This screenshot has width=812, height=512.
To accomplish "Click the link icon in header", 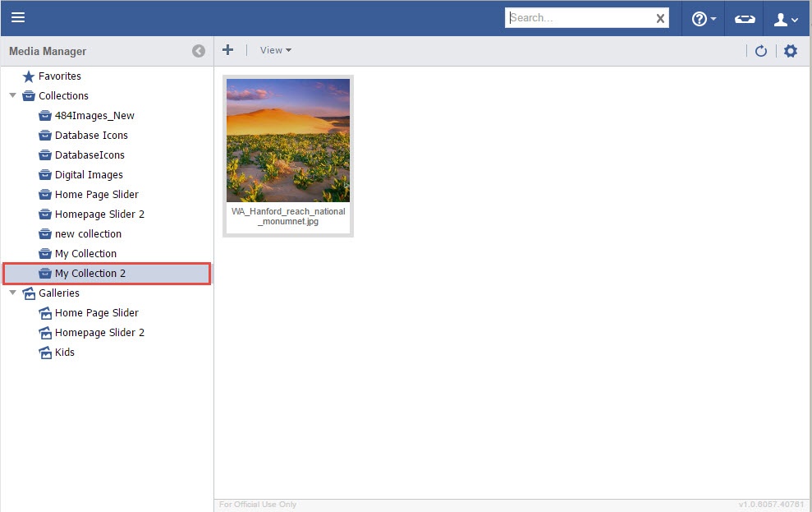I will 745,19.
